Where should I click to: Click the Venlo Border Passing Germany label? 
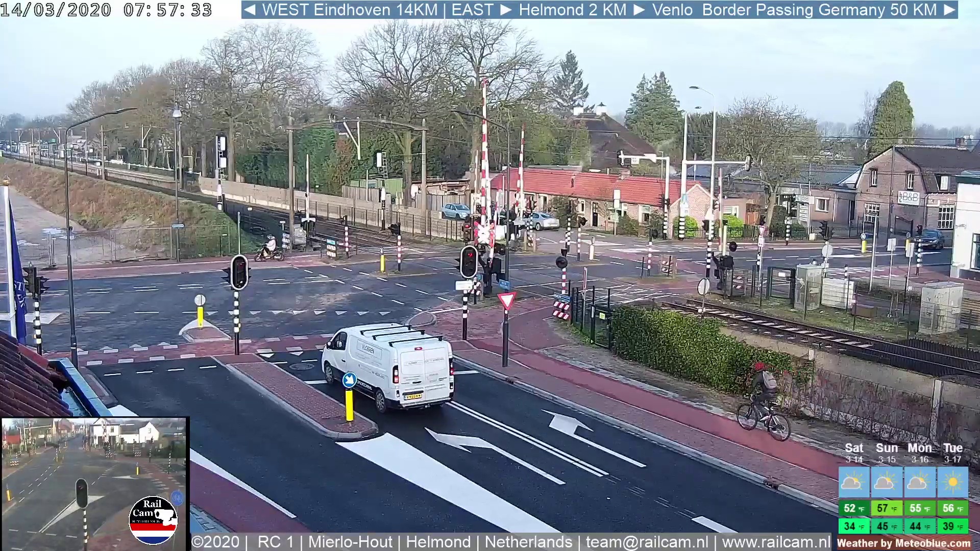coord(794,10)
